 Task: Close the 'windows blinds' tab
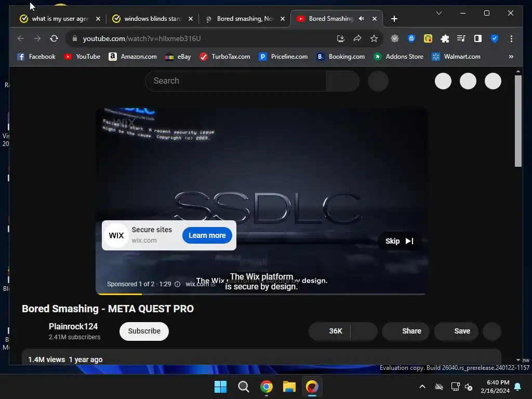coord(191,19)
